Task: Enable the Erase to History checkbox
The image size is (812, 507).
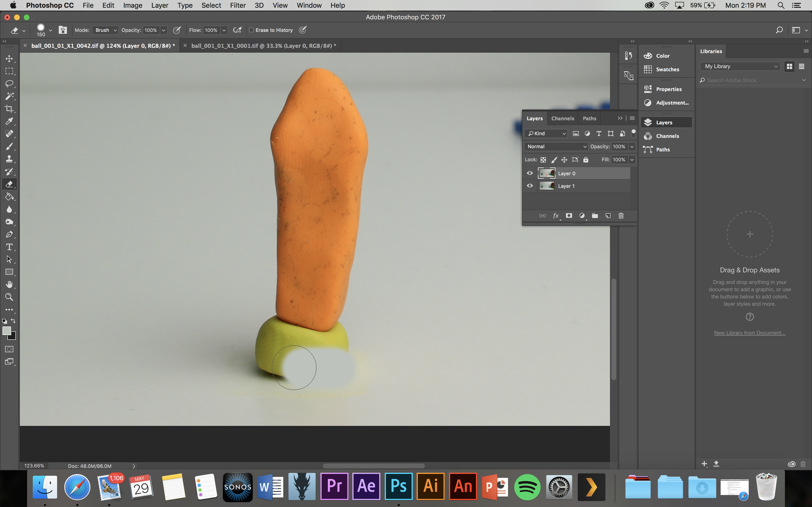Action: click(x=251, y=30)
